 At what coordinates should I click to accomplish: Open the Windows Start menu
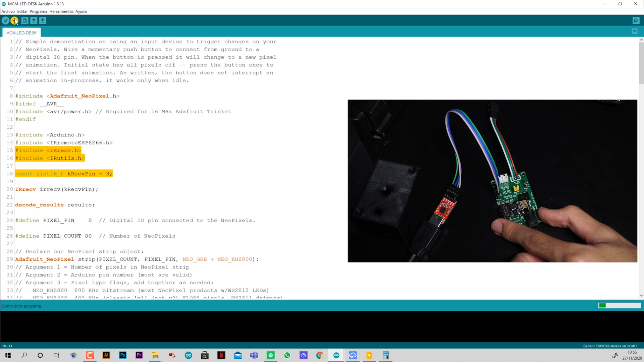click(7, 355)
